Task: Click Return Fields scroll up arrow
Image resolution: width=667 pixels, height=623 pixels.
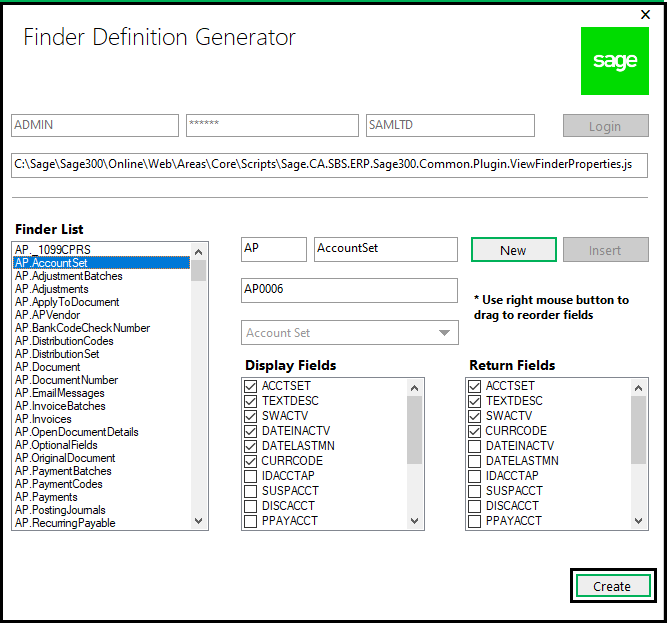Action: click(x=638, y=388)
